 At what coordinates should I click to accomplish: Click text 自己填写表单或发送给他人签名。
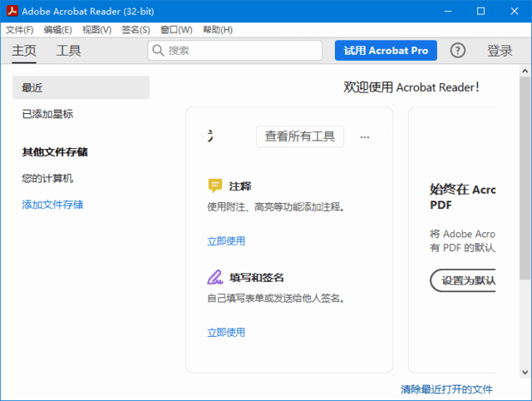[x=276, y=299]
